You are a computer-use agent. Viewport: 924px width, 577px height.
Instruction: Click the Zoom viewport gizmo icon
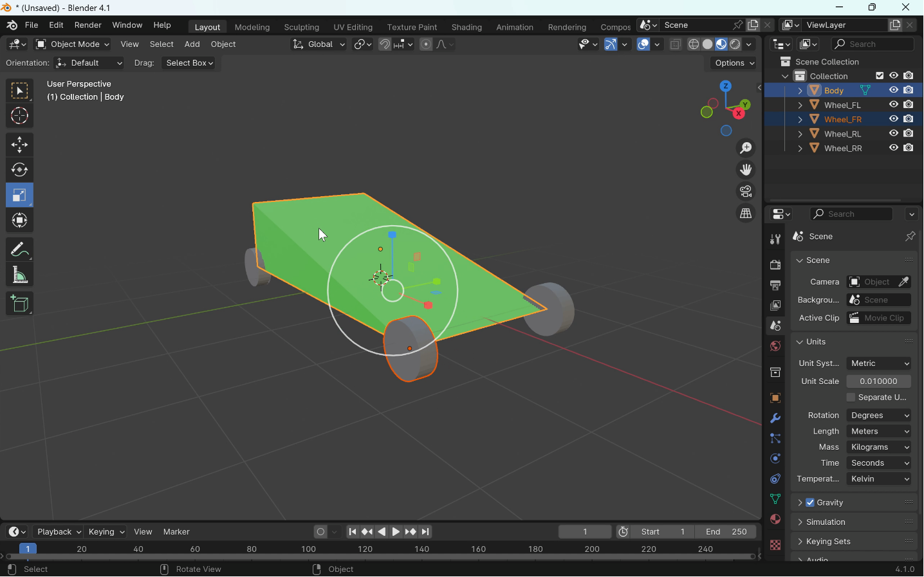click(746, 149)
